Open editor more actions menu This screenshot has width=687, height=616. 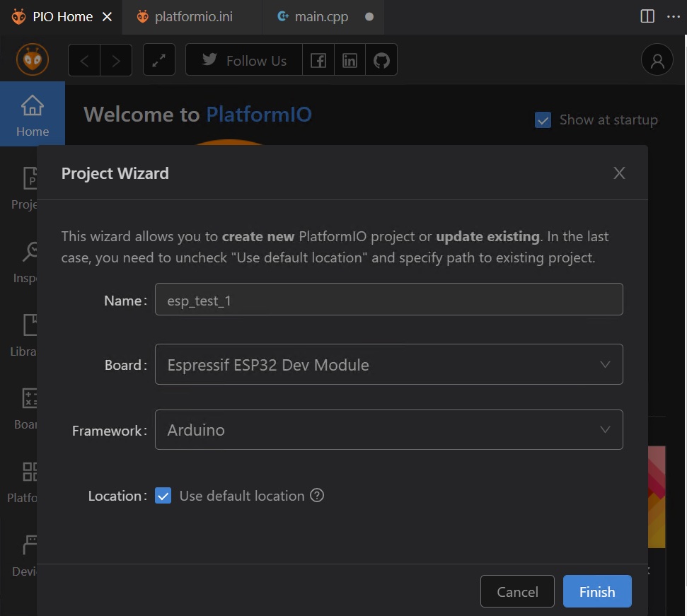point(673,17)
